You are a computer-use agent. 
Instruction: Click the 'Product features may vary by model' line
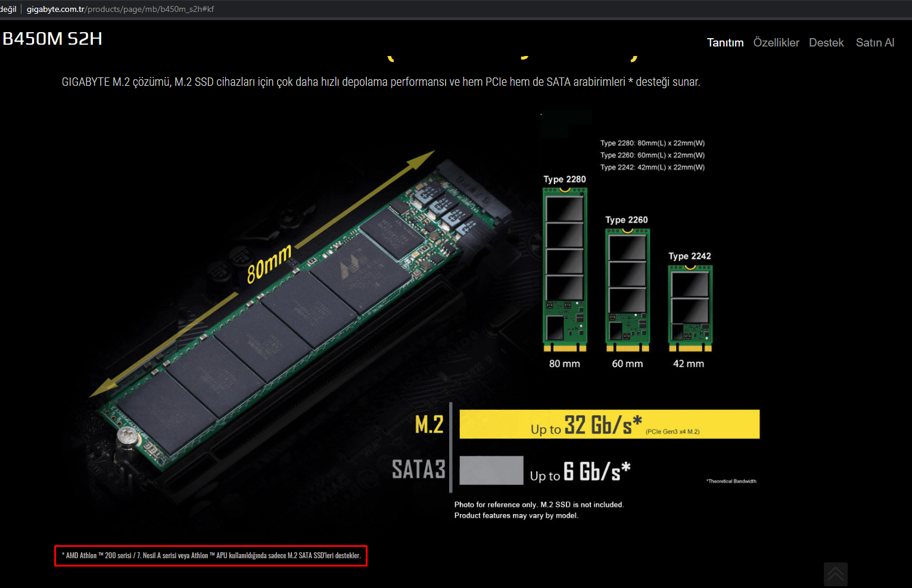pos(516,515)
